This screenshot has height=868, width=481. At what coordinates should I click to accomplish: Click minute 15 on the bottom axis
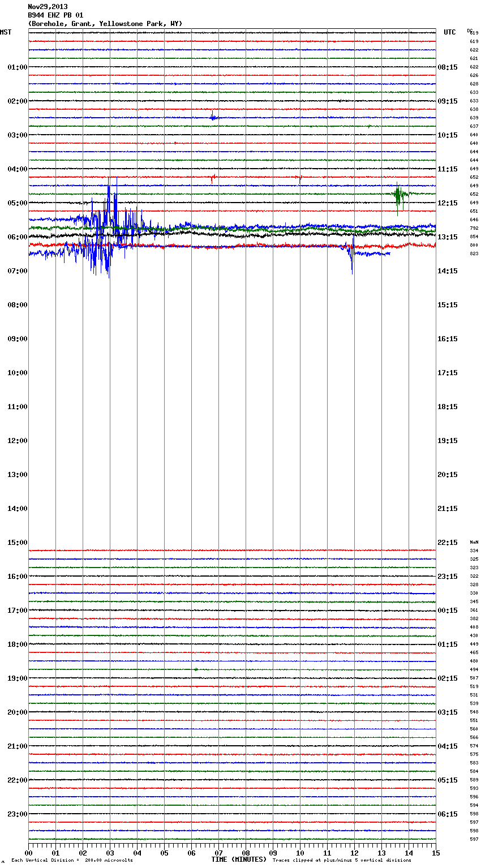436,853
